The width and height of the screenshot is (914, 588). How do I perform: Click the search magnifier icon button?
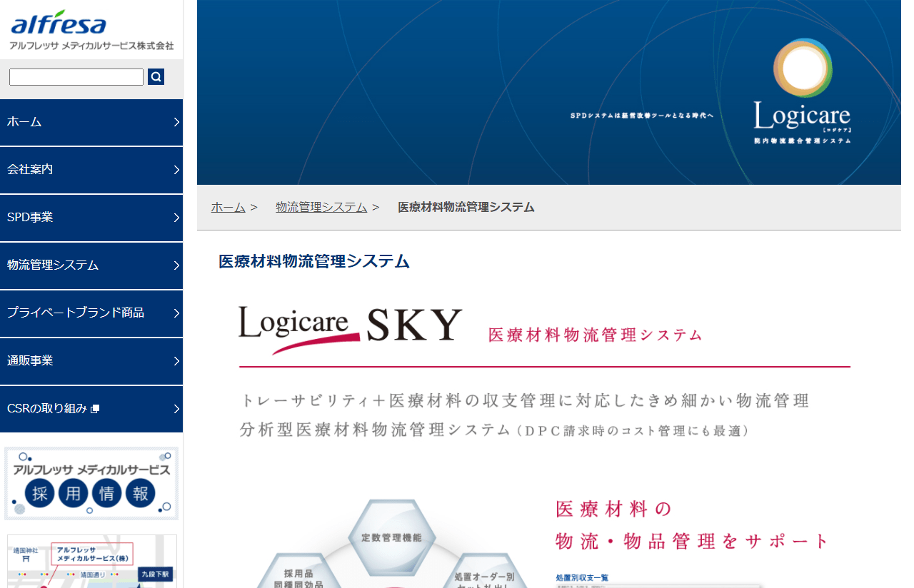point(156,76)
